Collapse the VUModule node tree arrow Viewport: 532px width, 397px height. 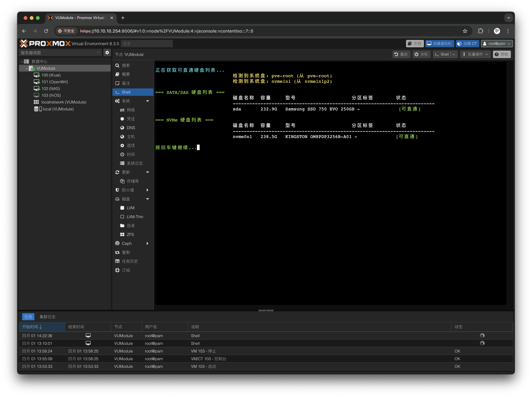coord(27,68)
